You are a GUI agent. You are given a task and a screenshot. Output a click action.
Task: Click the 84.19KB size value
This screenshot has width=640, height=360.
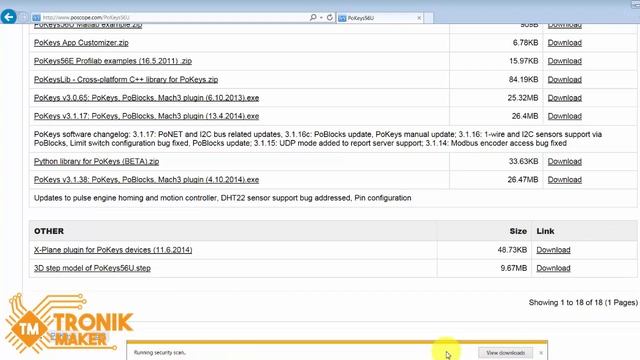pos(523,80)
